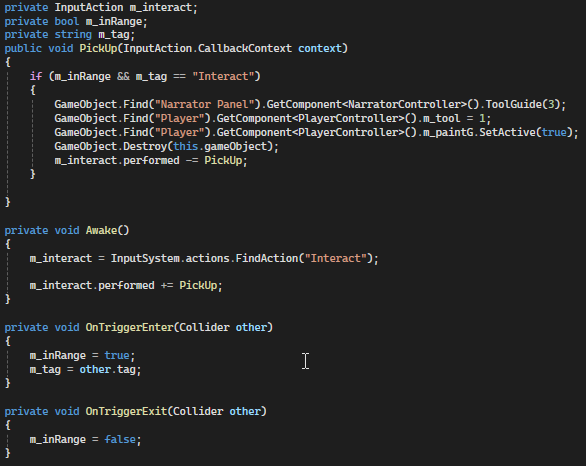Click the -= operator before PickUp
Screen dimensions: 586x466
click(x=192, y=161)
